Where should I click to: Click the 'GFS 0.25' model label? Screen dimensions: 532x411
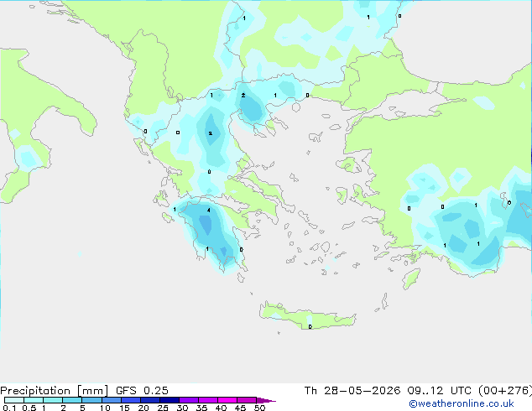click(142, 391)
